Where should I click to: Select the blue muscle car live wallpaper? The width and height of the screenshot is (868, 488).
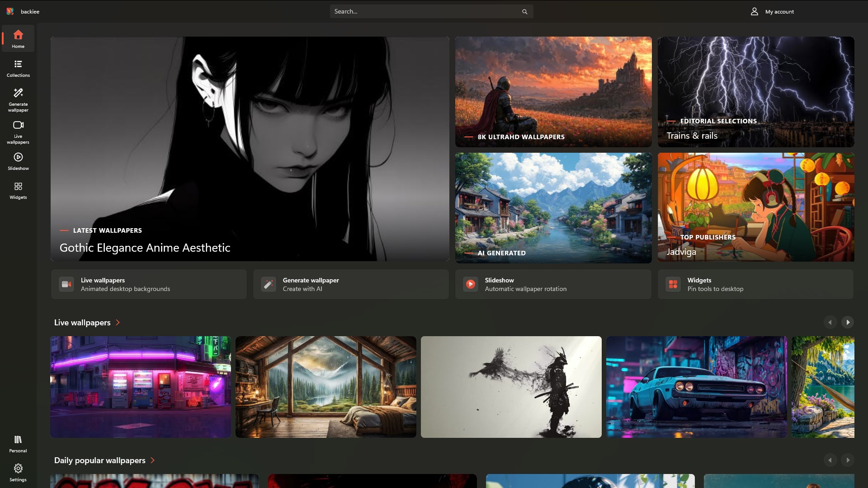tap(697, 387)
